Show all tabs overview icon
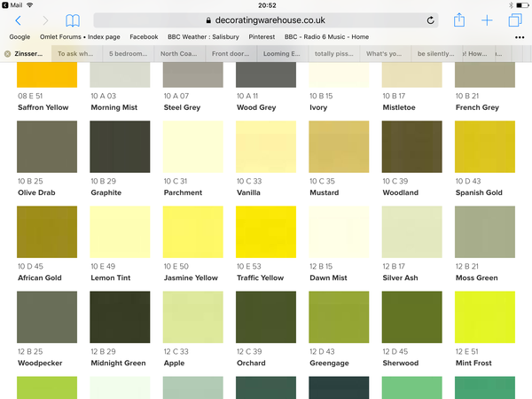 pyautogui.click(x=515, y=20)
